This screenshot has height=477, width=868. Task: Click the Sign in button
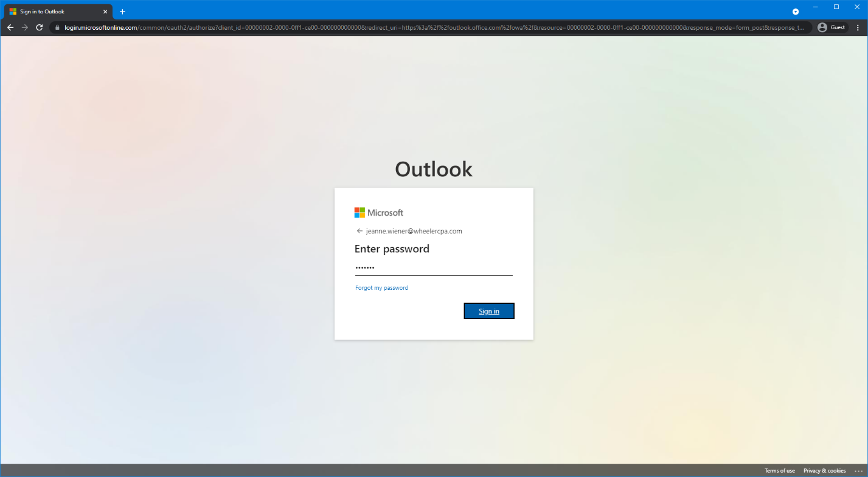tap(489, 311)
